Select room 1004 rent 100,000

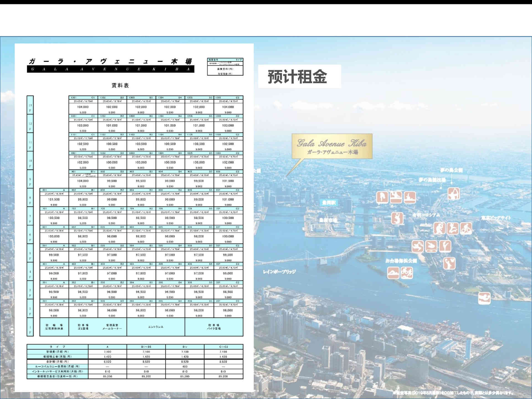[170, 163]
